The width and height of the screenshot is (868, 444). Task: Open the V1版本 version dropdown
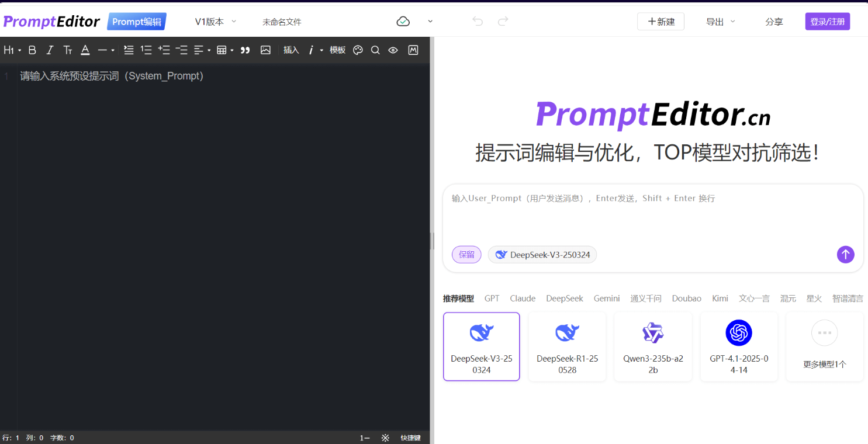[x=215, y=22]
